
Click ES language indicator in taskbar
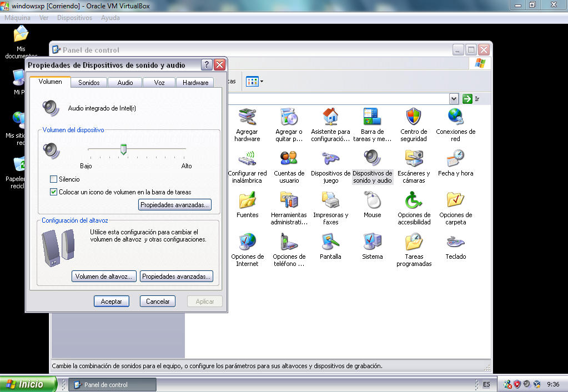tap(486, 384)
